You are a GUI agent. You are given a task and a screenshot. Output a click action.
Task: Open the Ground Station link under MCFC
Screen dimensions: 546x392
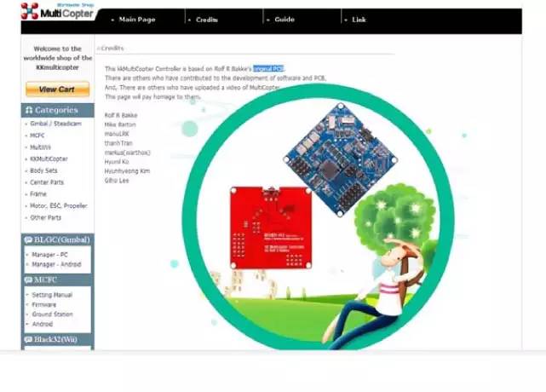52,314
